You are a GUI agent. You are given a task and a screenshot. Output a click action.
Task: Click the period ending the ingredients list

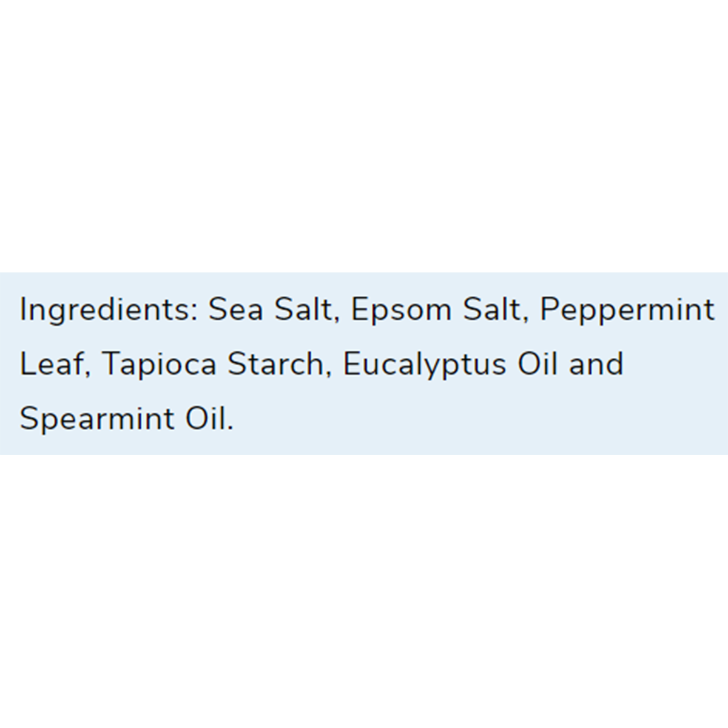pos(230,427)
